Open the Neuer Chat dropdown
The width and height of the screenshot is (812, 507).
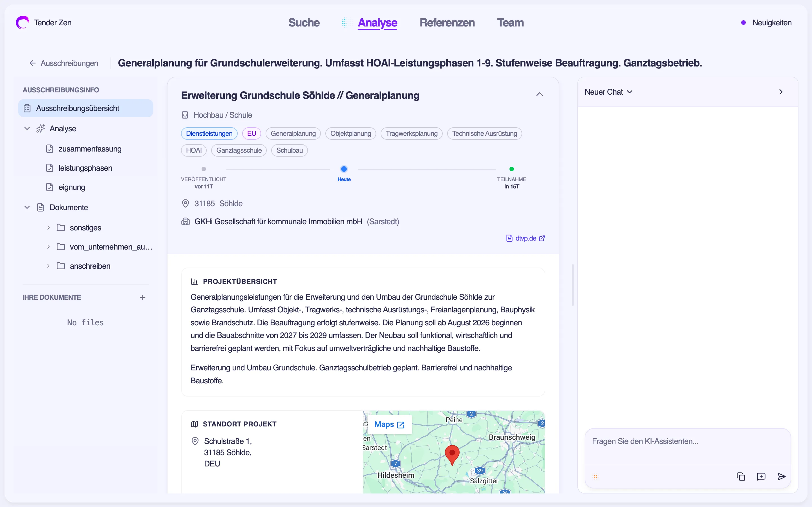608,92
